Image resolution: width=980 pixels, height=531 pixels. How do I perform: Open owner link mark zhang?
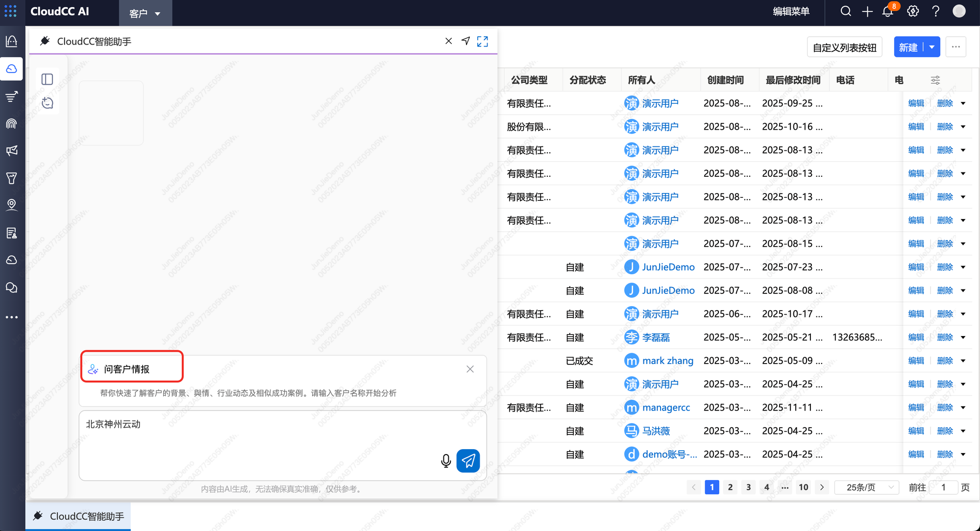[667, 361]
